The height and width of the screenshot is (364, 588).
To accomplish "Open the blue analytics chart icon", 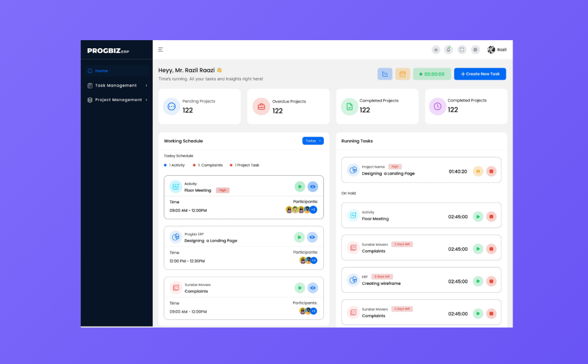I will point(385,74).
